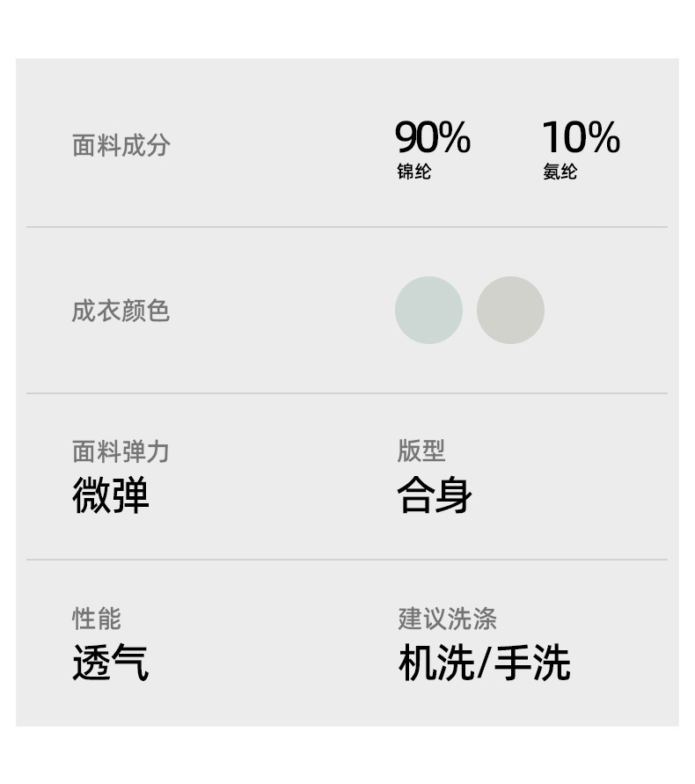Click the 面料弹力 heading

[x=121, y=452]
